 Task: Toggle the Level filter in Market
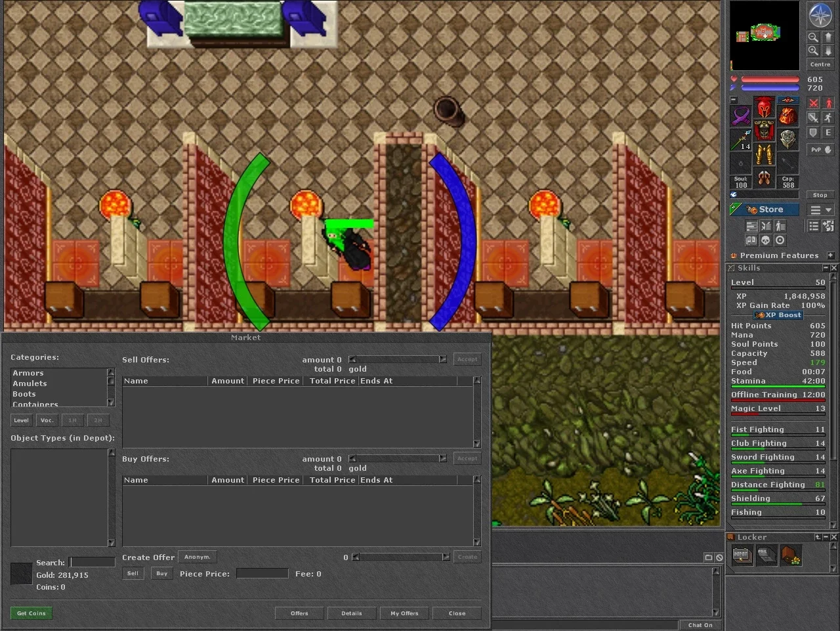[x=22, y=420]
